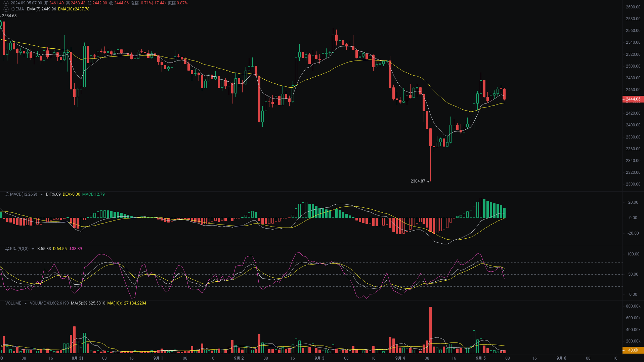Click the 8月 31 date label
Viewport: 644px width, 362px height.
coord(78,358)
